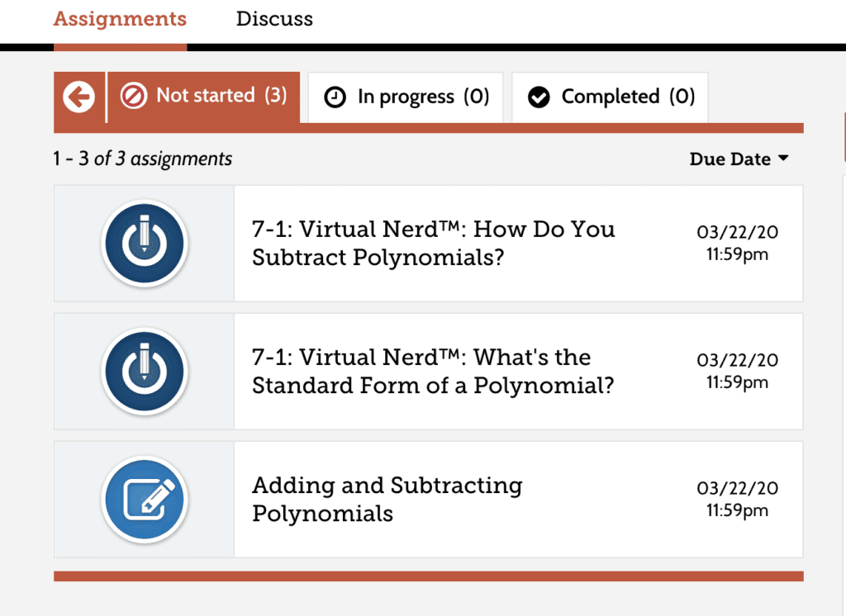Show In progress (0) assignments
The height and width of the screenshot is (616, 846).
click(406, 97)
